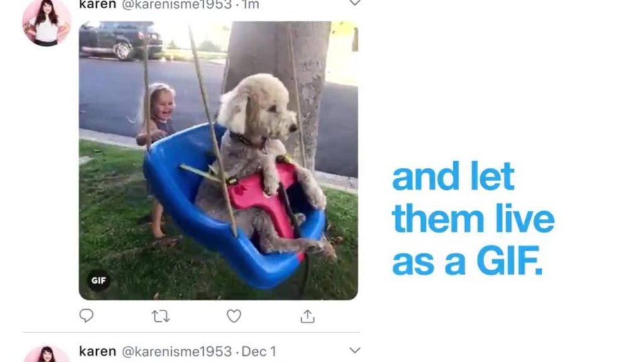Screen dimensions: 644x362
Task: Share the tweet via upload icon
Action: 308,316
